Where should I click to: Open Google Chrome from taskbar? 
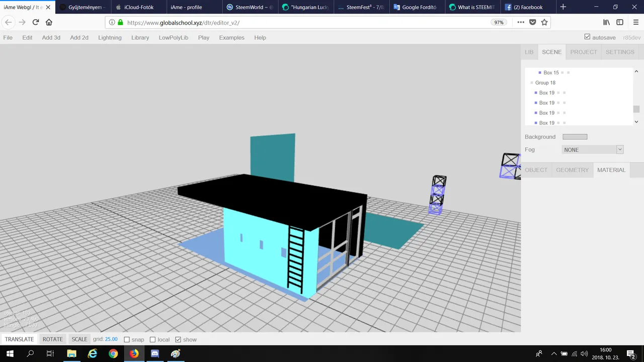(x=113, y=353)
